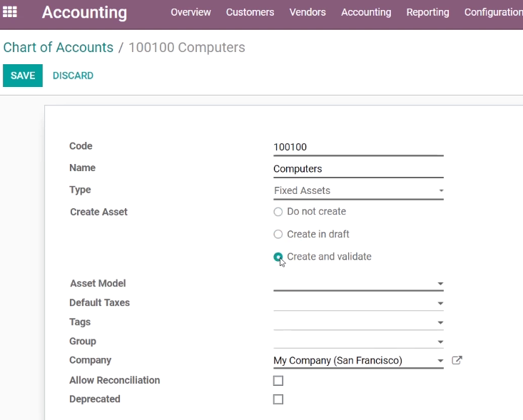Click the SAVE button
523x420 pixels.
(x=23, y=76)
